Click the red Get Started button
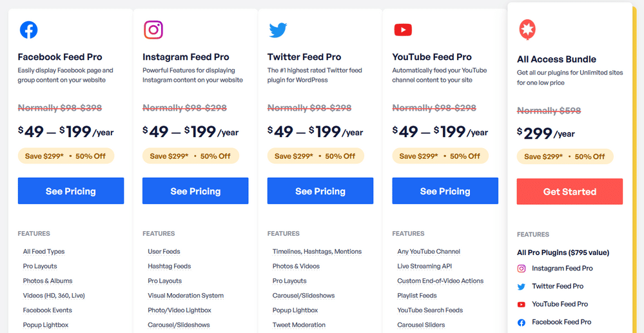Image resolution: width=644 pixels, height=333 pixels. click(x=570, y=192)
